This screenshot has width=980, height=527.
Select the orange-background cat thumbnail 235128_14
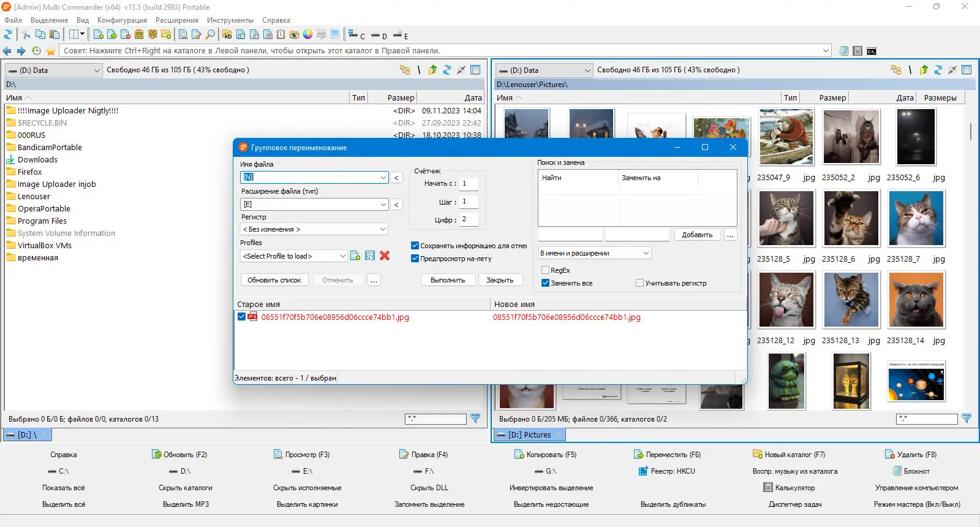[x=916, y=300]
